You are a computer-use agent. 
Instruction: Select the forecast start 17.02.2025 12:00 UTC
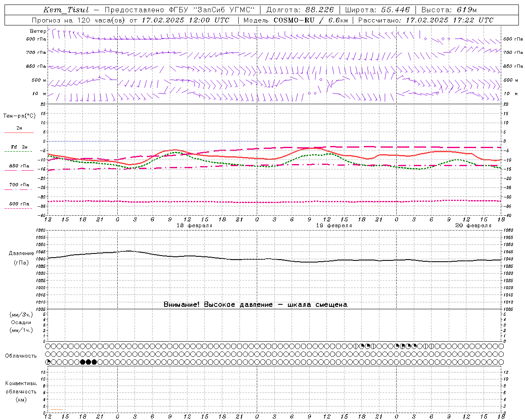coord(185,20)
